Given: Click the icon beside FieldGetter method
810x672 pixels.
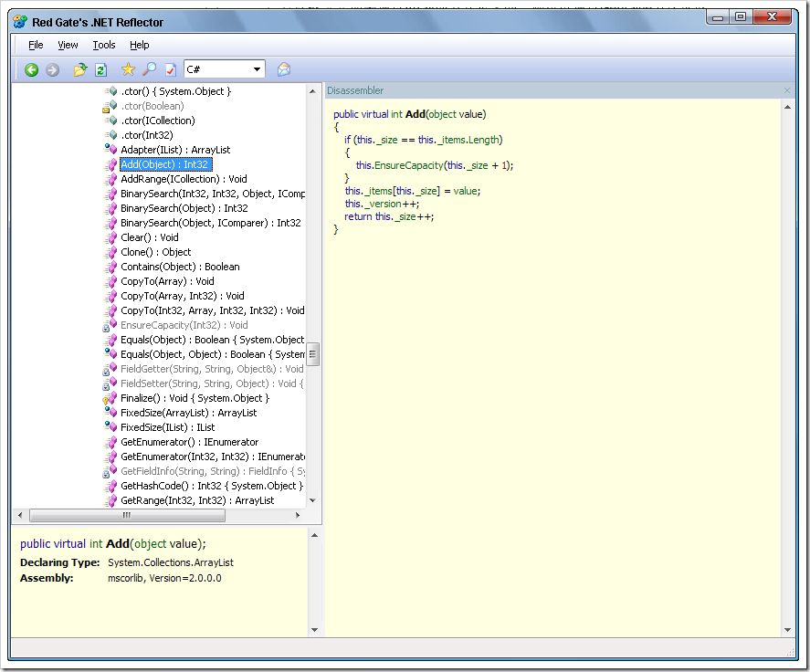Looking at the screenshot, I should [110, 369].
